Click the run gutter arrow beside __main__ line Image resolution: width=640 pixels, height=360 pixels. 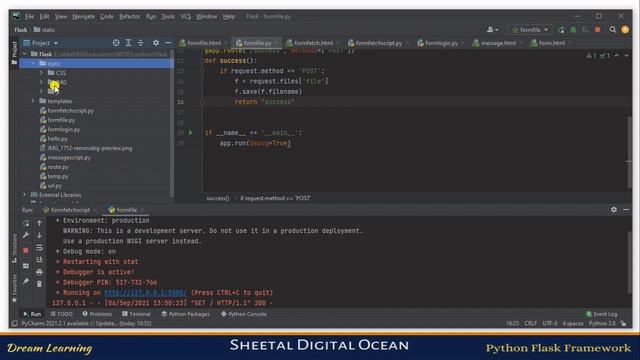[190, 133]
